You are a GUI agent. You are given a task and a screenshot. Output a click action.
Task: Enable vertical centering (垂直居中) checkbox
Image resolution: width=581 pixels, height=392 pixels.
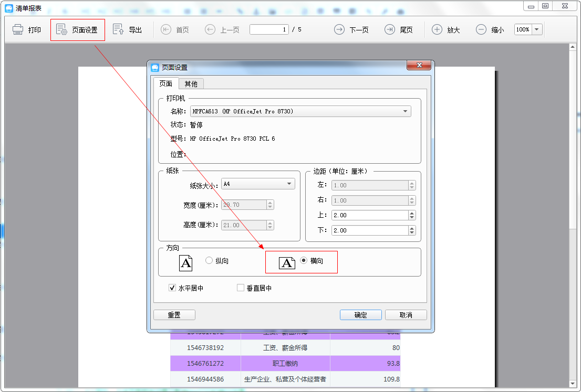coord(241,288)
